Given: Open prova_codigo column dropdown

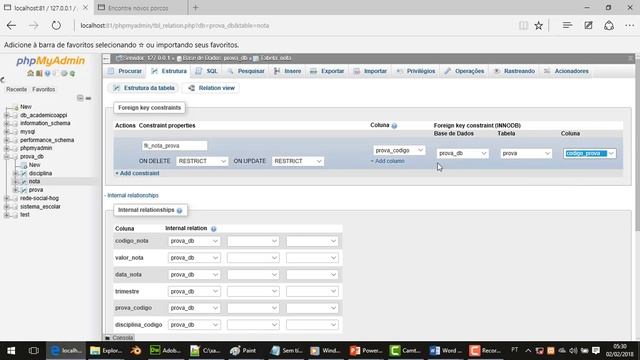Looking at the screenshot, I should [399, 151].
